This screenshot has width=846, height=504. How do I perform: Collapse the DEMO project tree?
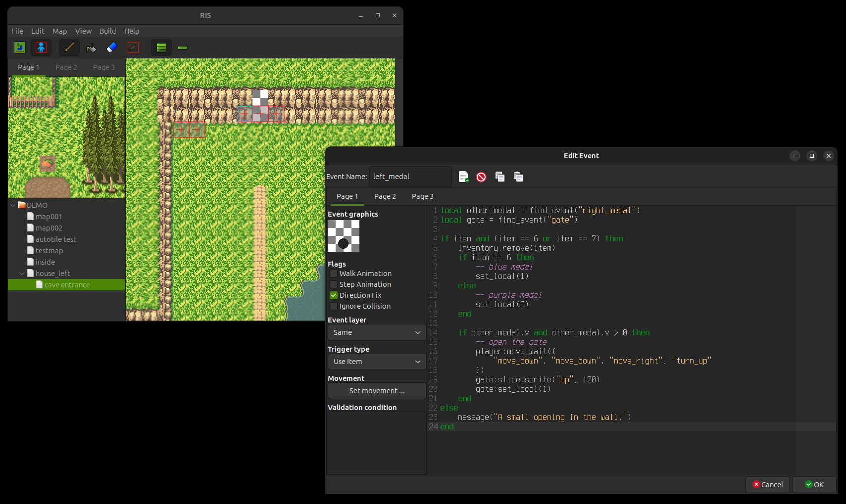13,205
